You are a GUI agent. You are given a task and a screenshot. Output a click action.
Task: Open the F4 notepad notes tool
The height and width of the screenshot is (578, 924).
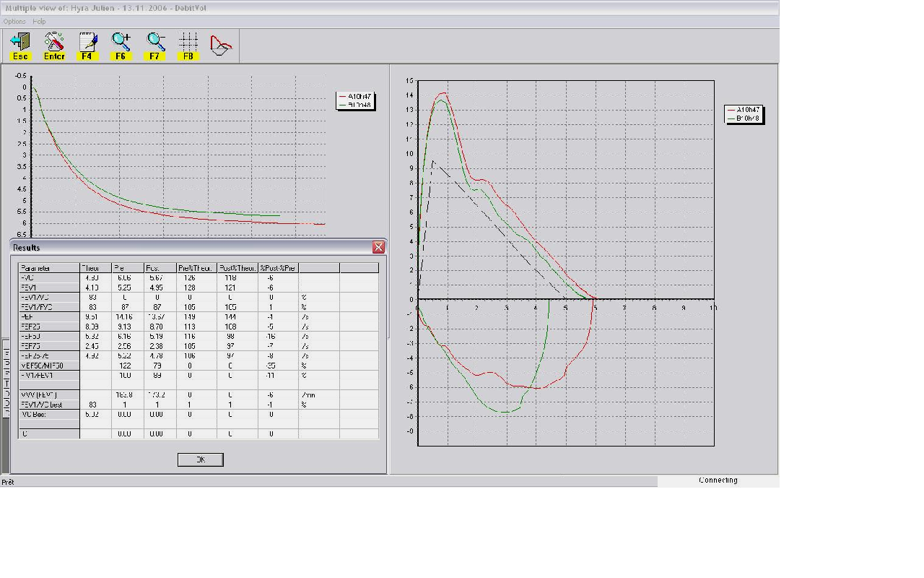click(87, 46)
